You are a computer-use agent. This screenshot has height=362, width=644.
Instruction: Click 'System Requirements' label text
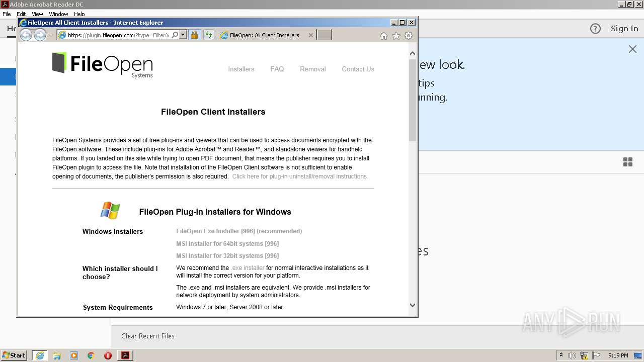[118, 308]
